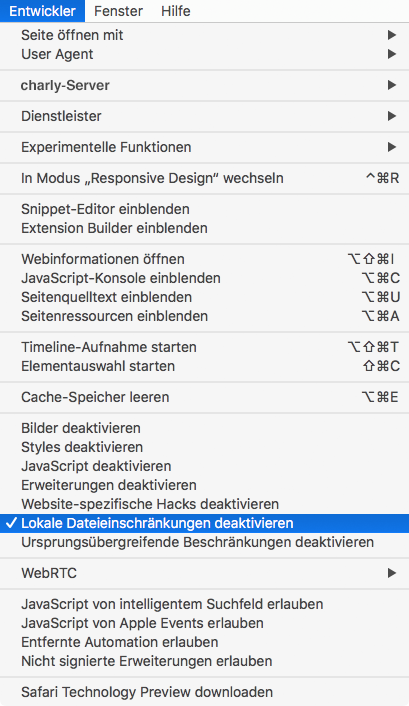Toggle Ursprungsübergreifende Beschränkungen deaktivieren
409x706 pixels.
(204, 542)
